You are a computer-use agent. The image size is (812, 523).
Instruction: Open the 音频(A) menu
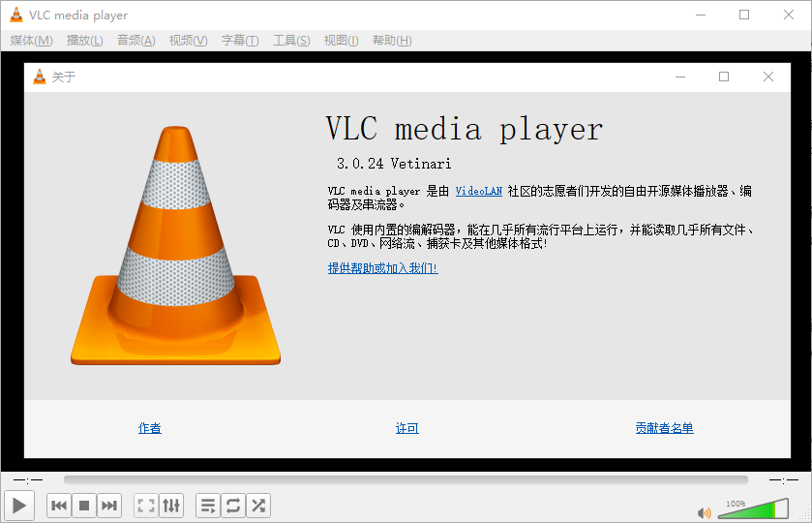pos(136,41)
